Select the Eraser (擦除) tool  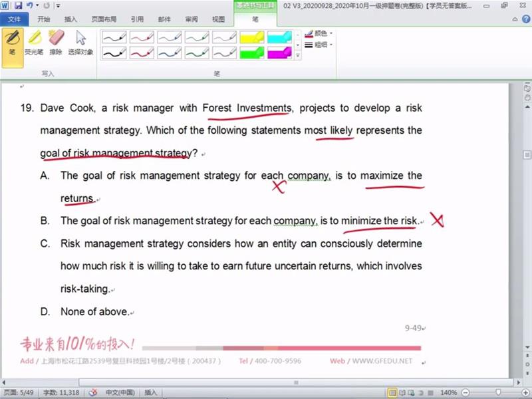coord(56,43)
